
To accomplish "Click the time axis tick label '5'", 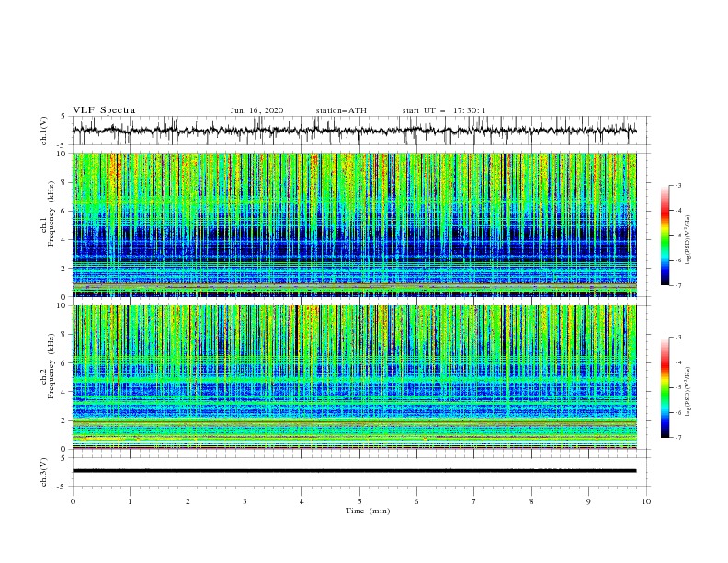I will coord(359,501).
